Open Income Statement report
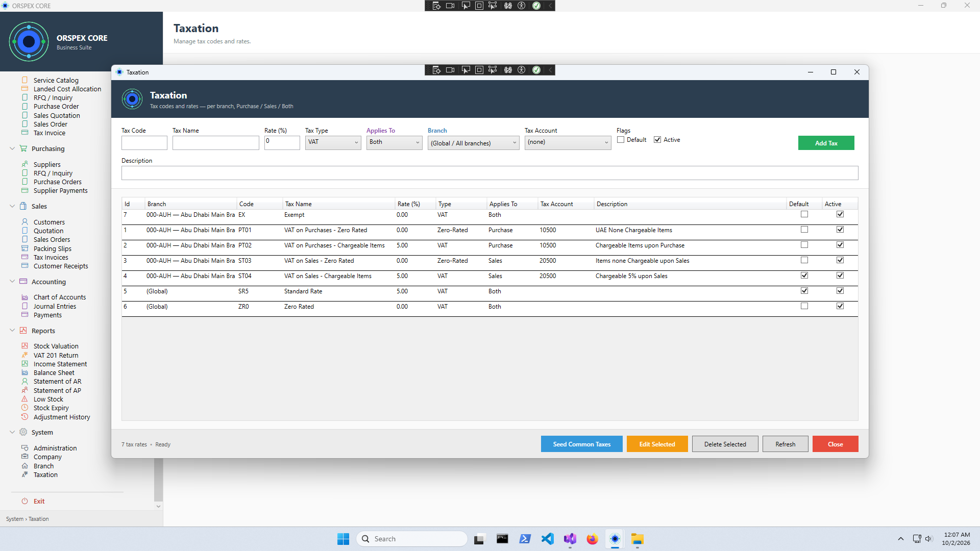Screen dimensions: 980x551 coord(60,364)
